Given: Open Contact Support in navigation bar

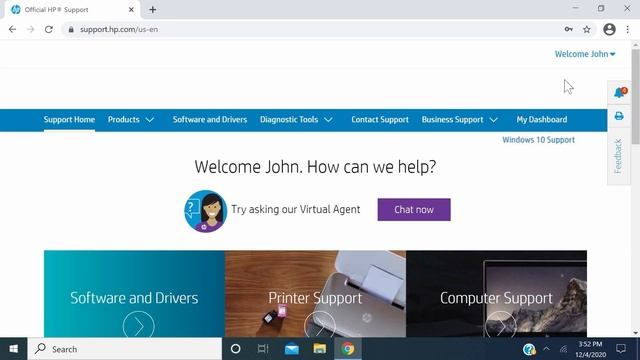Looking at the screenshot, I should (380, 120).
